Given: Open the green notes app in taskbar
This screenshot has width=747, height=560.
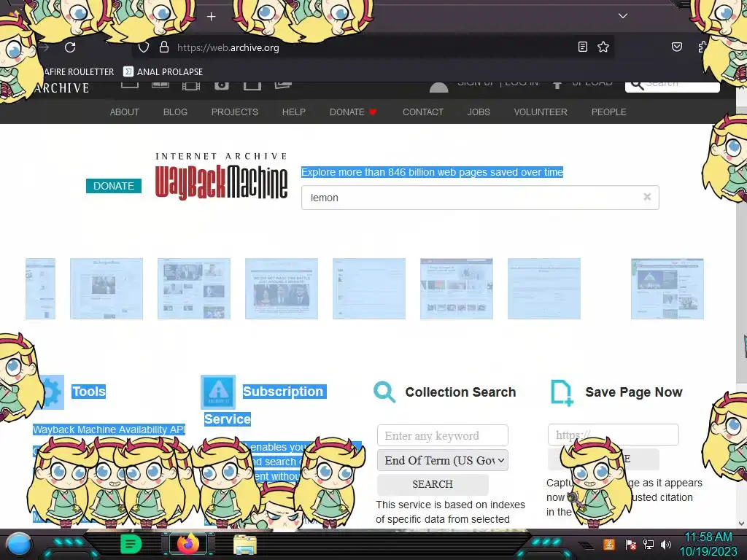Looking at the screenshot, I should point(131,544).
